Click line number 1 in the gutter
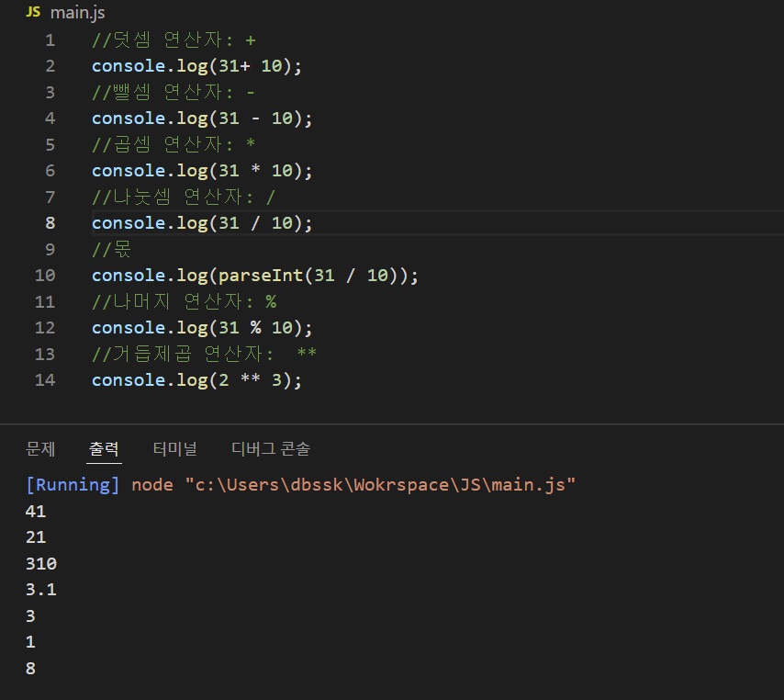Image resolution: width=784 pixels, height=700 pixels. click(50, 40)
